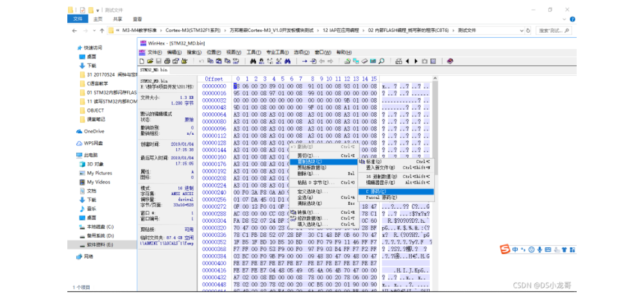Open OBJECT folder in navigation pane
This screenshot has width=644, height=294.
tap(92, 110)
